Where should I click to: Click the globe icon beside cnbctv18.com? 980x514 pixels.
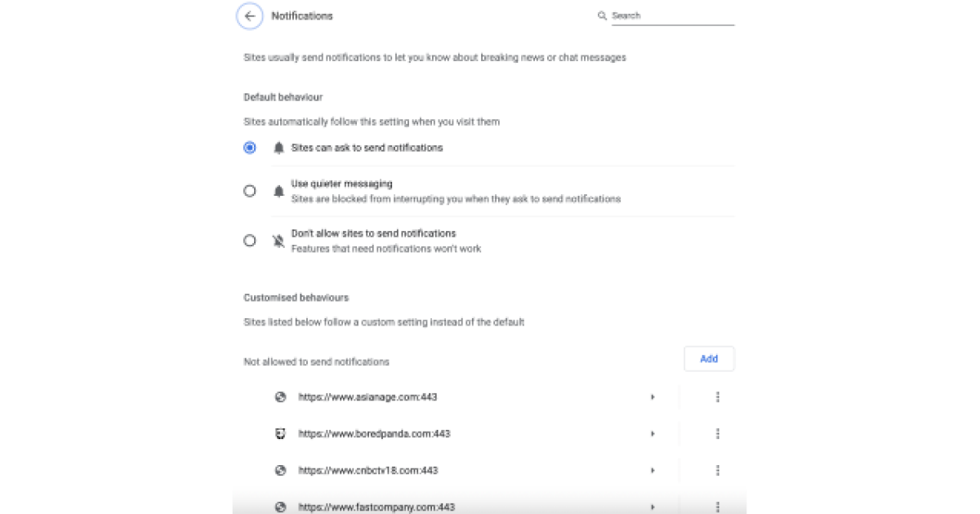click(x=280, y=470)
